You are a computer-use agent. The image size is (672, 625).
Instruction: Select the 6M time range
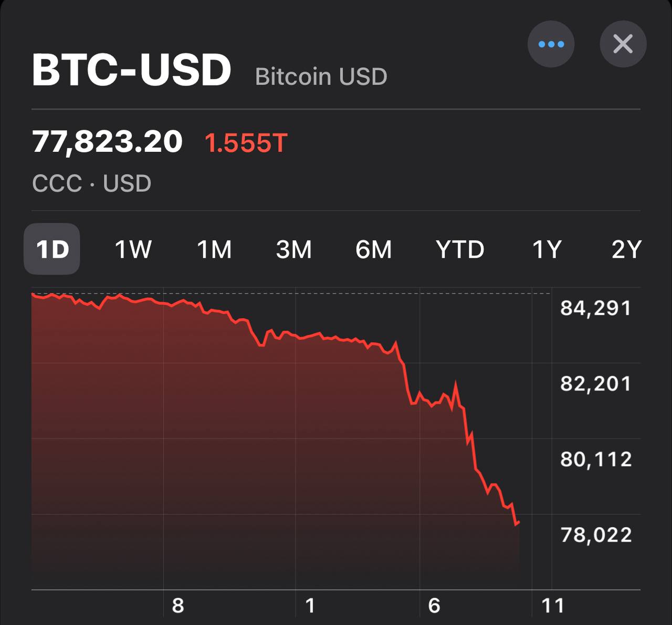pos(373,249)
